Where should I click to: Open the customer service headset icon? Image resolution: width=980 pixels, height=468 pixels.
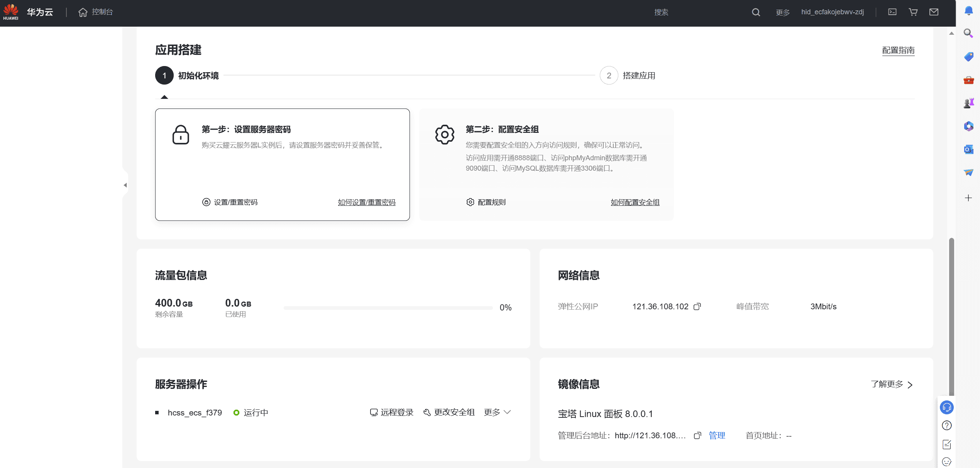(x=947, y=407)
